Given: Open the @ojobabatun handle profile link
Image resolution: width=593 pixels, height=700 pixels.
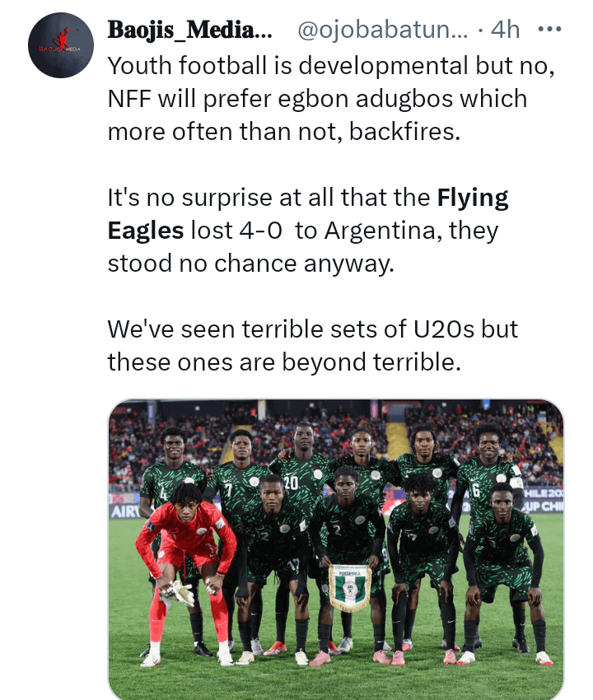Looking at the screenshot, I should point(381,30).
